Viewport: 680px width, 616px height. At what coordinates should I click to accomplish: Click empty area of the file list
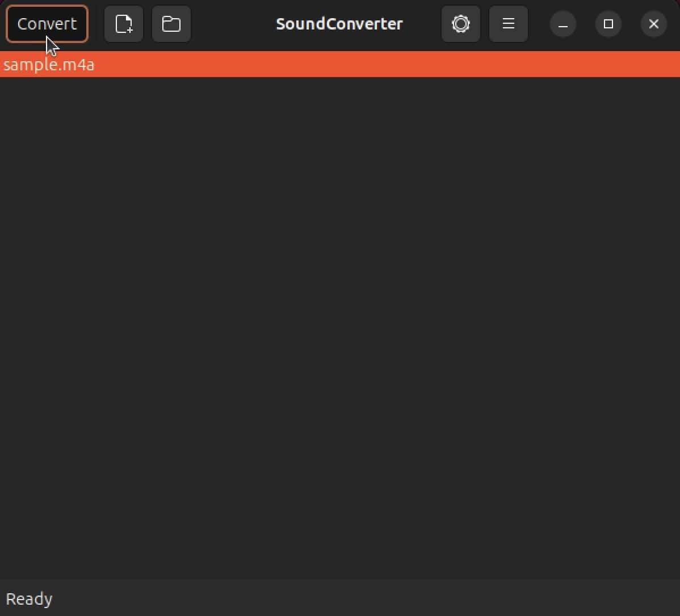pos(340,328)
